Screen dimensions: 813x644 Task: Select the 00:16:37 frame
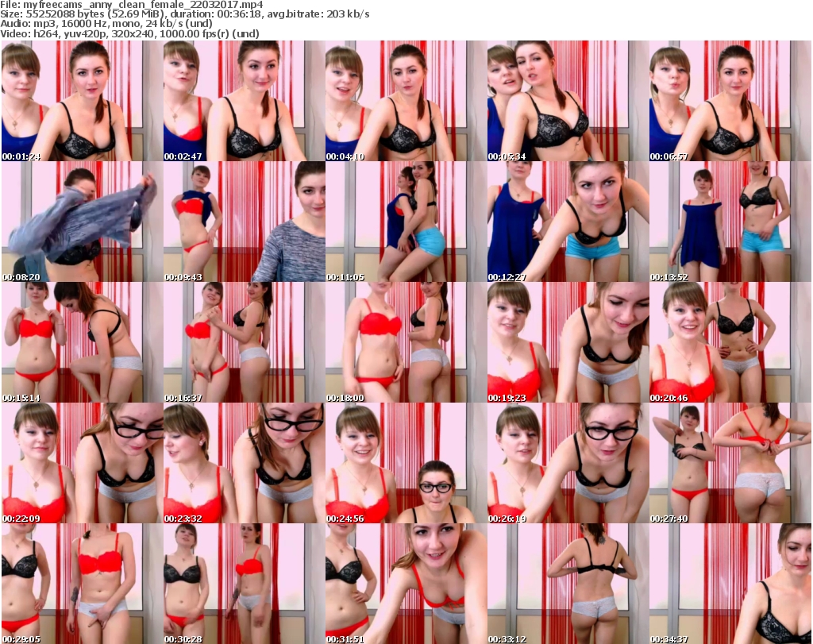pyautogui.click(x=245, y=342)
